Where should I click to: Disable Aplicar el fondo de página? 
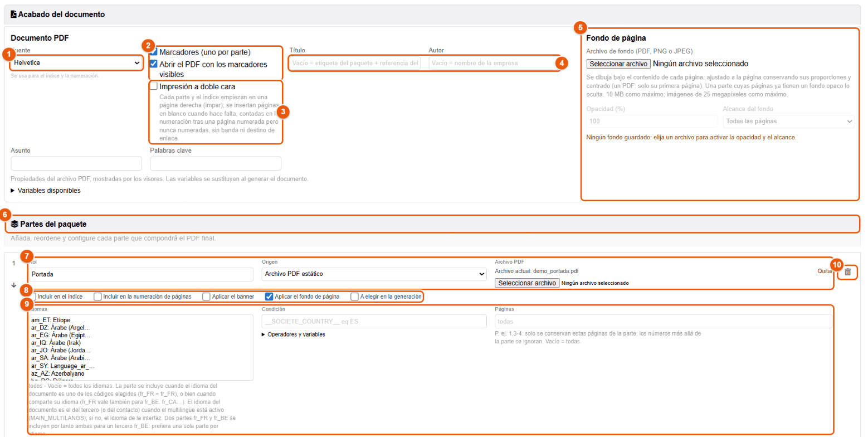tap(269, 297)
